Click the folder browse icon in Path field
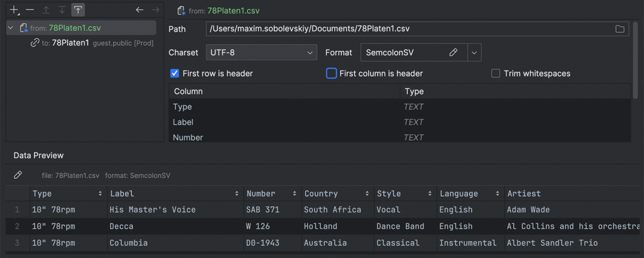The image size is (644, 258). 620,29
